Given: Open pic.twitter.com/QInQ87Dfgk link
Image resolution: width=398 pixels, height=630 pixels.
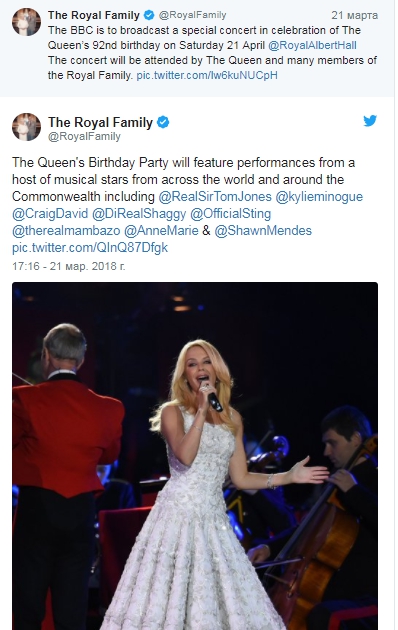Looking at the screenshot, I should tap(90, 248).
